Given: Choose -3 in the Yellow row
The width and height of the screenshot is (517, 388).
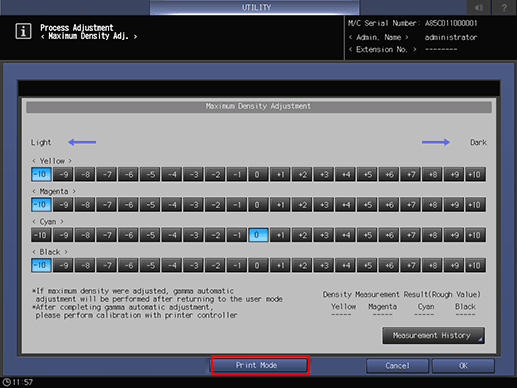Looking at the screenshot, I should pos(193,174).
